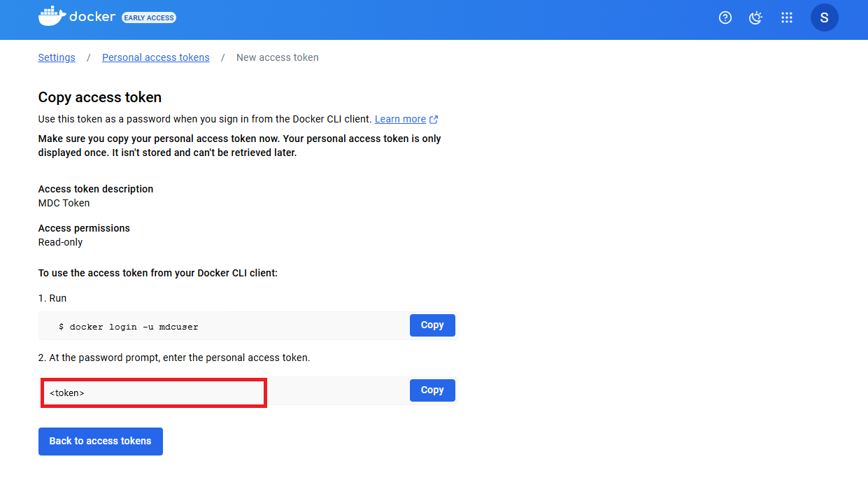The width and height of the screenshot is (868, 487).
Task: Open the user avatar S menu
Action: pos(824,18)
